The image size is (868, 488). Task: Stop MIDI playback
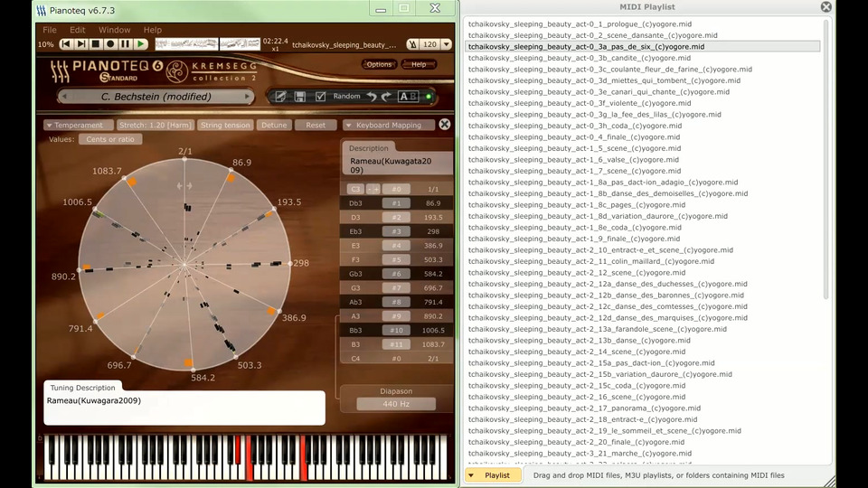coord(95,43)
